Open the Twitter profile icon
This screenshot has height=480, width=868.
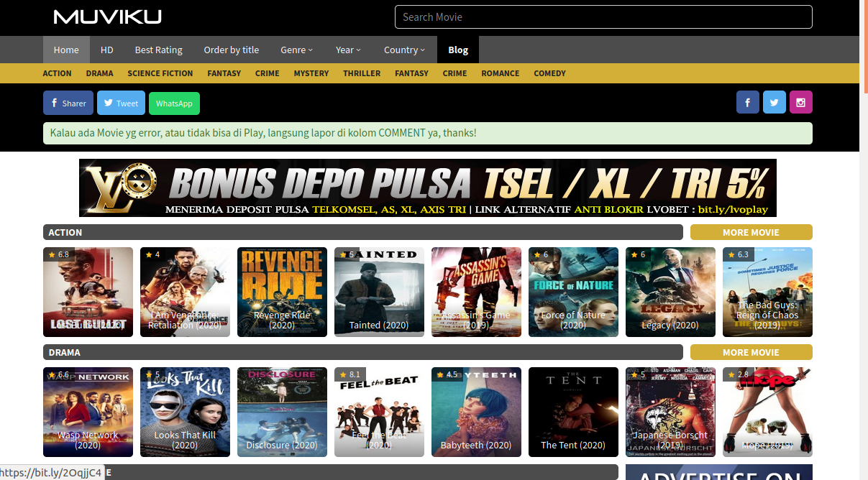775,103
